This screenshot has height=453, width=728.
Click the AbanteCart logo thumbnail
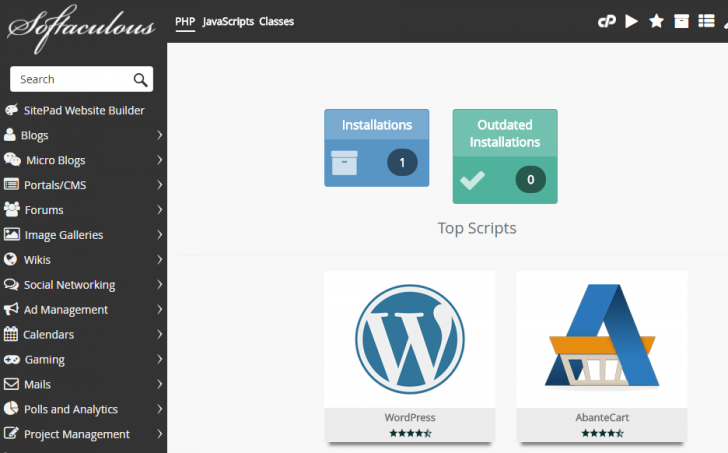(x=601, y=339)
